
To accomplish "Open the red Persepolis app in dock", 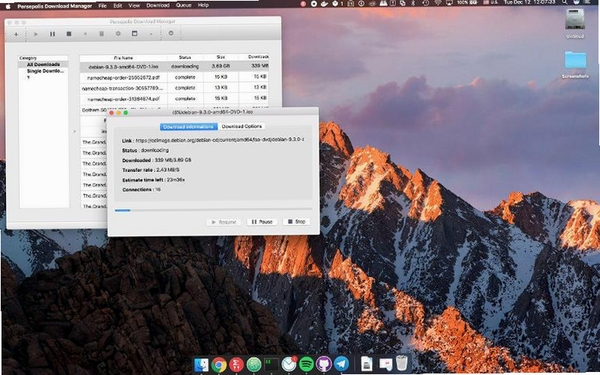I will [x=236, y=364].
